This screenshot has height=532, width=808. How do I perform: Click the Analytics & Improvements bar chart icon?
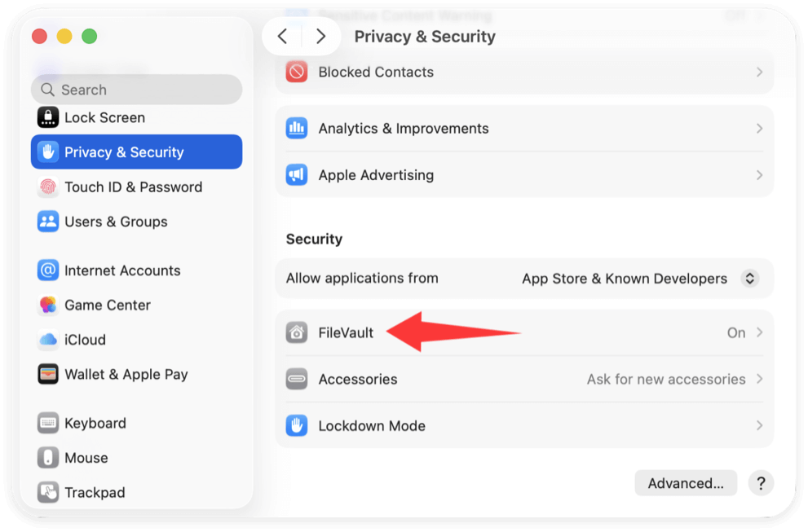(297, 128)
